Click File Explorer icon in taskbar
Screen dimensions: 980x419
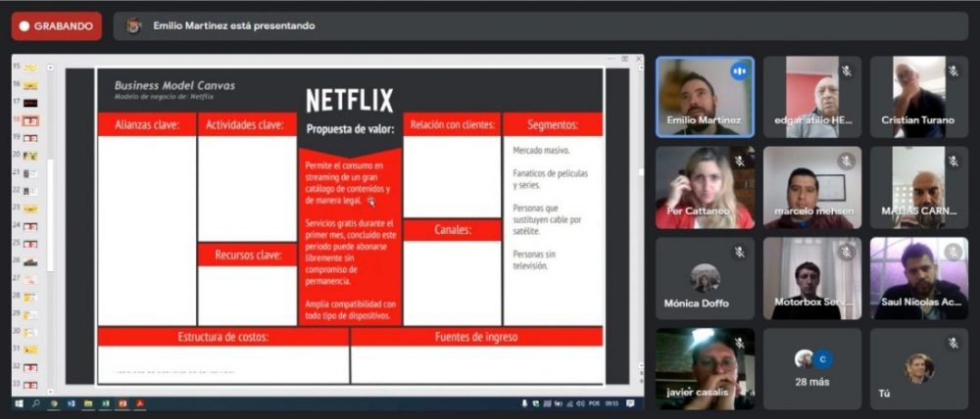pyautogui.click(x=88, y=403)
